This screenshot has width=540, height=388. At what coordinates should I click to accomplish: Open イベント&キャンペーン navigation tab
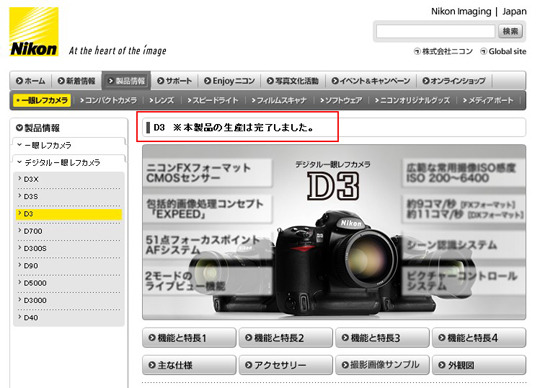[x=371, y=81]
